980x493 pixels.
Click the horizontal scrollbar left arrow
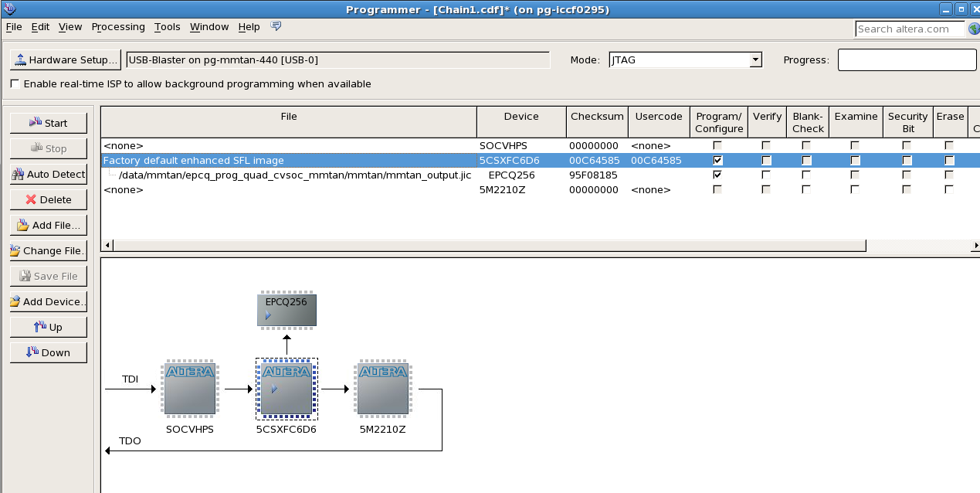pyautogui.click(x=107, y=245)
